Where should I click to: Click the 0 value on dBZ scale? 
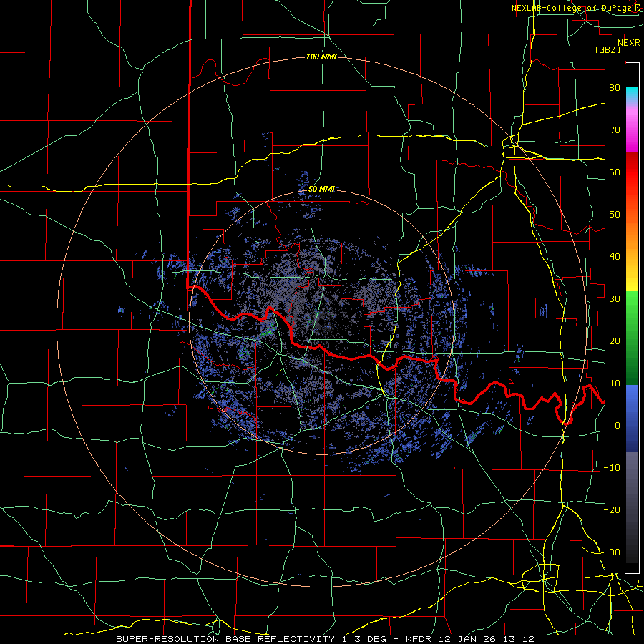(618, 426)
